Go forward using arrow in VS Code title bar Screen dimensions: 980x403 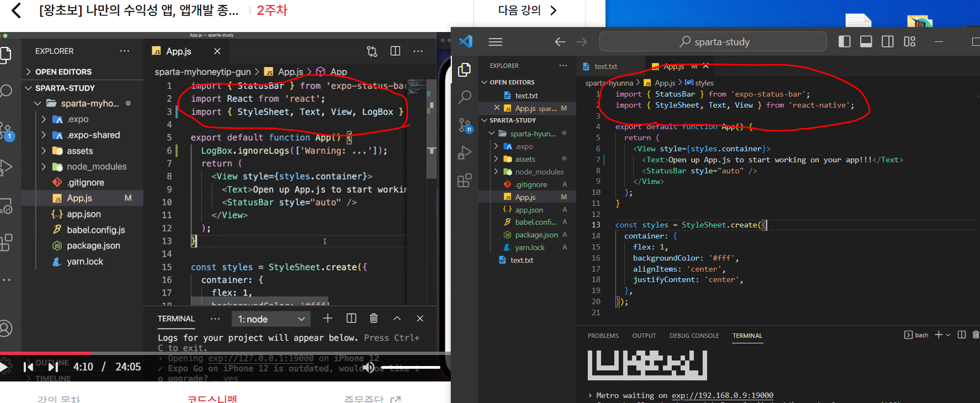tap(582, 42)
